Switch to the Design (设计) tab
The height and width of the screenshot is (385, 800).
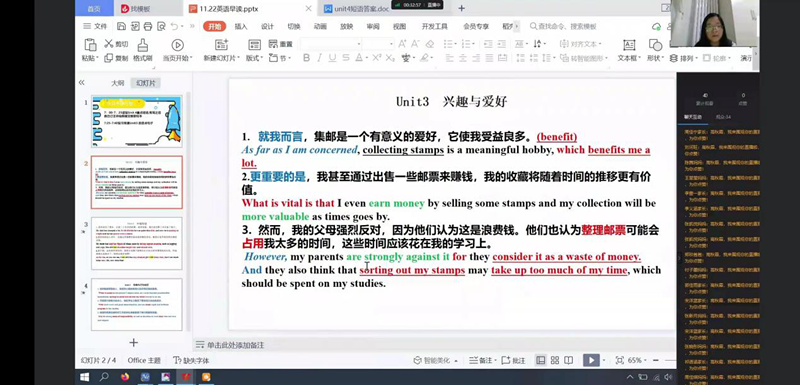[x=267, y=27]
